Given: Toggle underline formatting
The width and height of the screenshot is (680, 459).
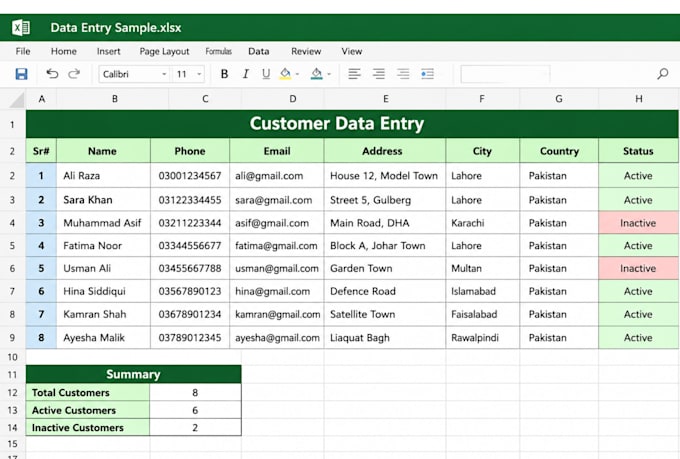Looking at the screenshot, I should pyautogui.click(x=266, y=74).
